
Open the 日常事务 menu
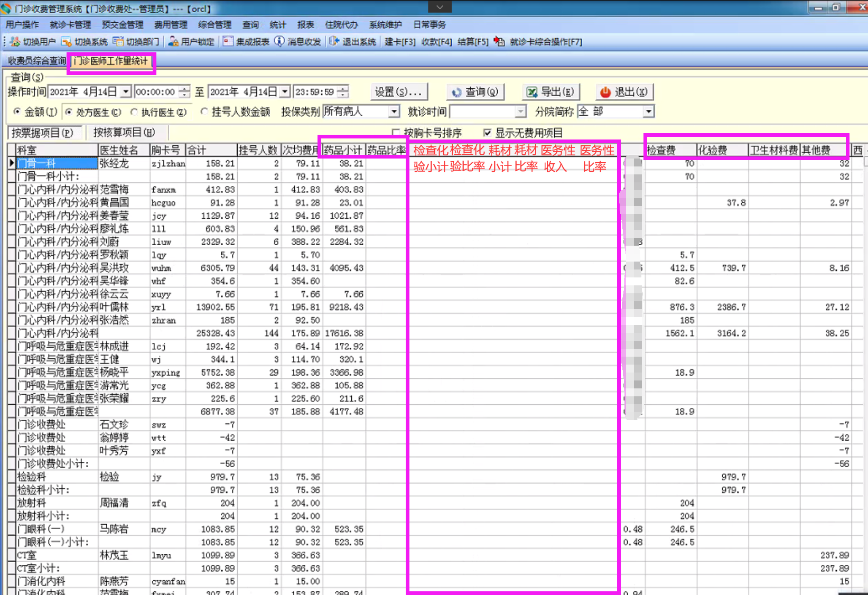(x=430, y=25)
